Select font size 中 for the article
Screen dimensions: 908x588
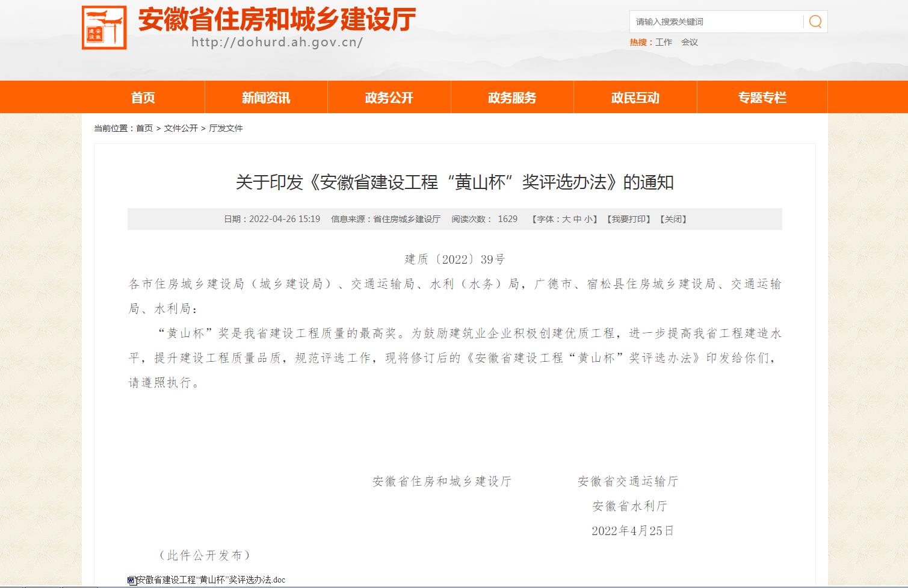point(576,219)
